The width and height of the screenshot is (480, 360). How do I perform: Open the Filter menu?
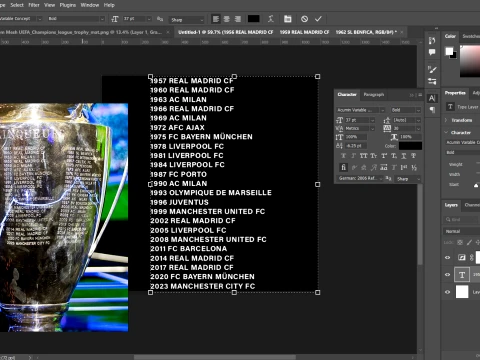point(34,5)
